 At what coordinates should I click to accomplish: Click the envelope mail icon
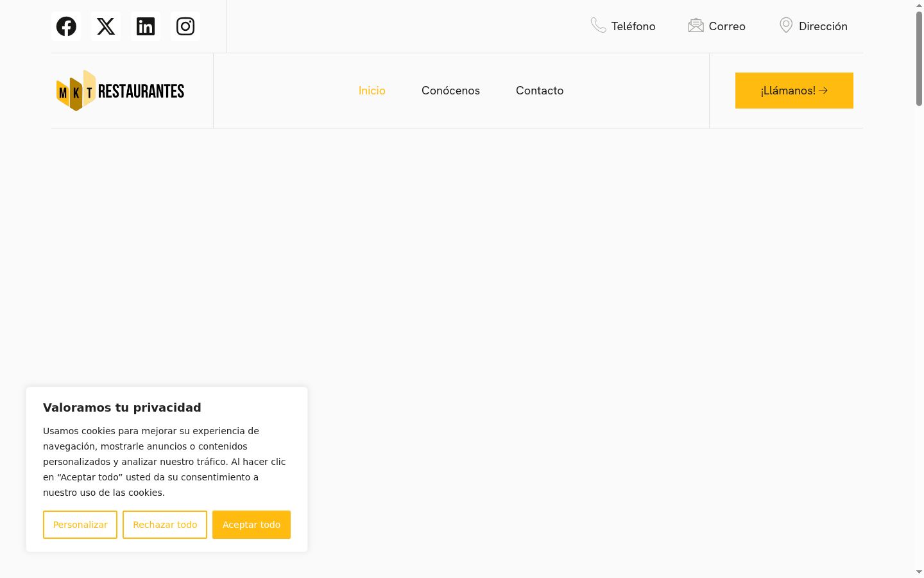[x=696, y=25]
